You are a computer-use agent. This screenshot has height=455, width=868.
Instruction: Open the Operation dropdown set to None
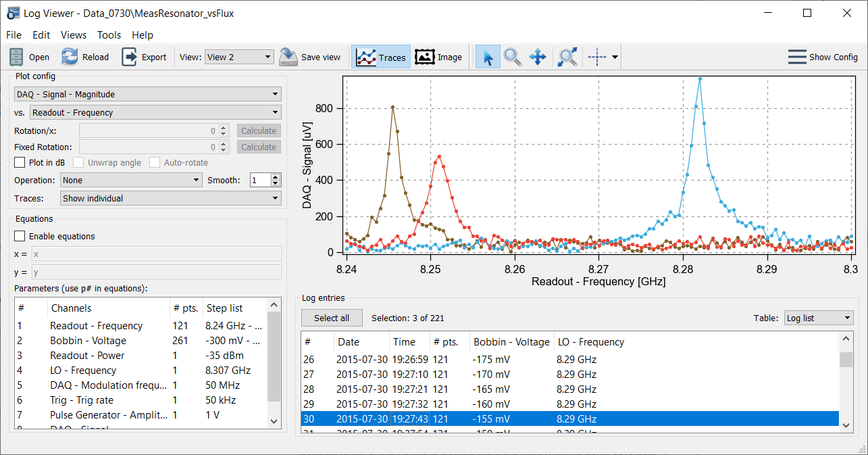click(131, 181)
